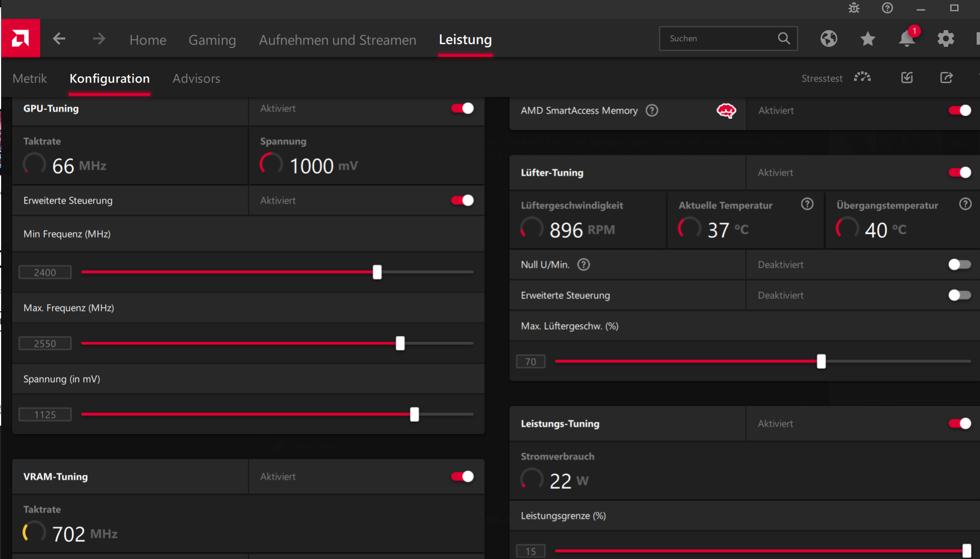Go forward with the right arrow

tap(99, 38)
